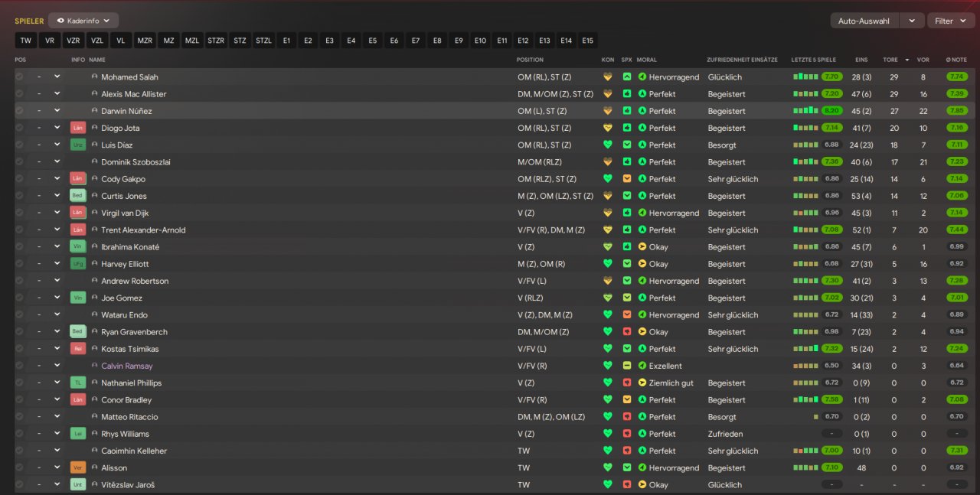The height and width of the screenshot is (495, 980).
Task: Click the condition heart icon for Mohamed Salah
Action: click(608, 77)
